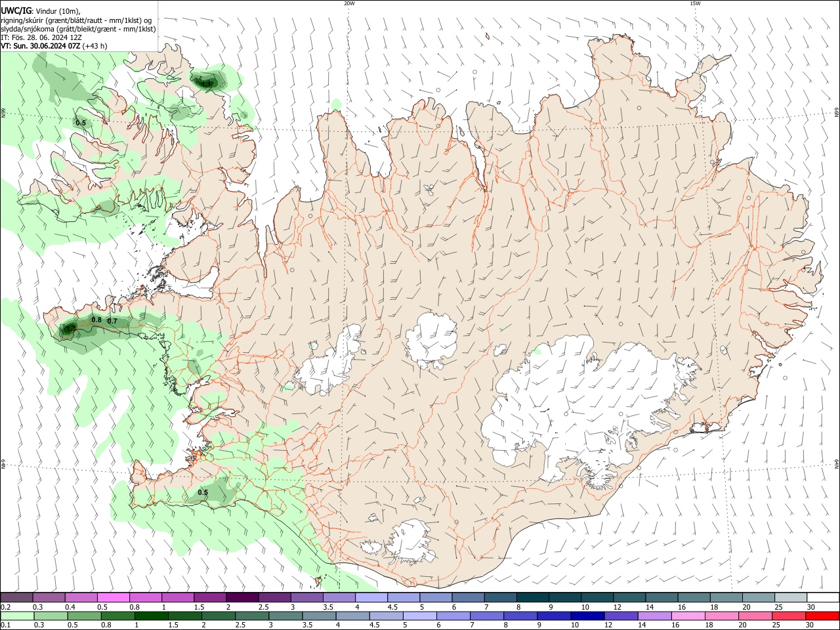Viewport: 840px width, 630px height.
Task: Click the UWC/IG title text
Action: [16, 11]
